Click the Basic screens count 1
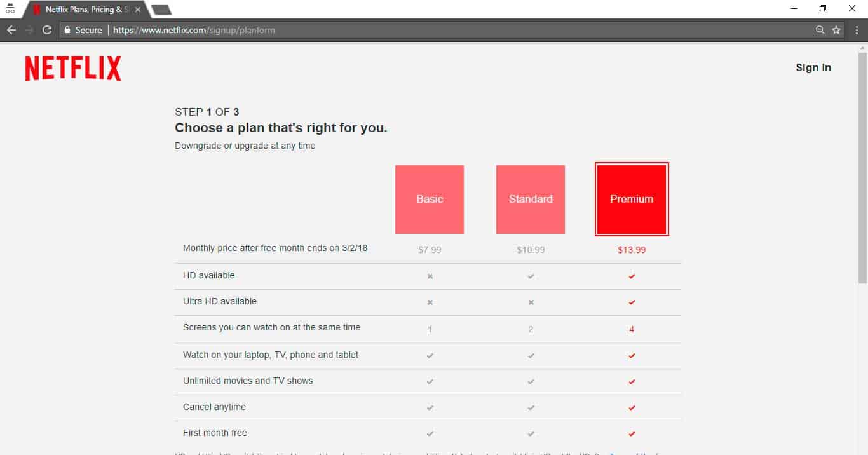The height and width of the screenshot is (455, 868). tap(430, 329)
